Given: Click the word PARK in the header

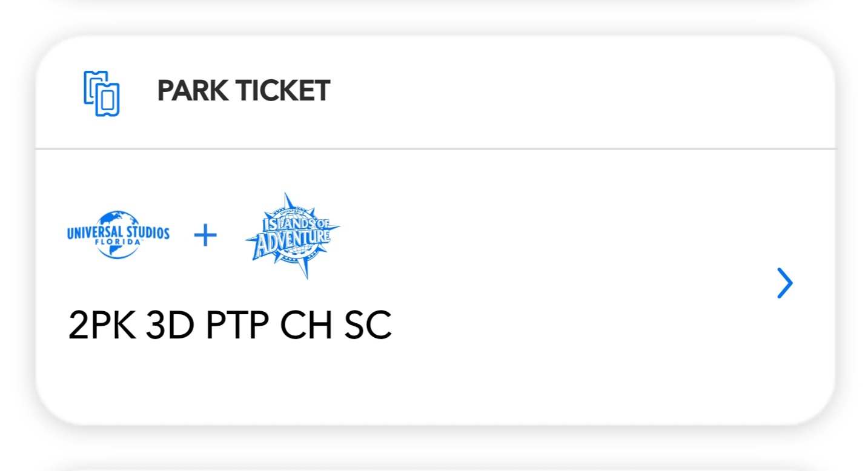Looking at the screenshot, I should tap(194, 91).
